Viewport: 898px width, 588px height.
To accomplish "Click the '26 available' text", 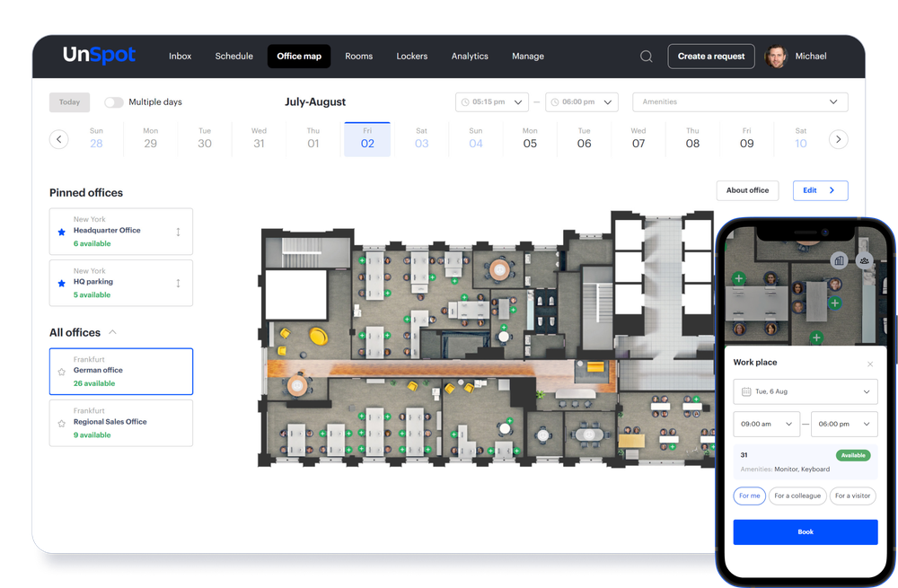I will 94,383.
